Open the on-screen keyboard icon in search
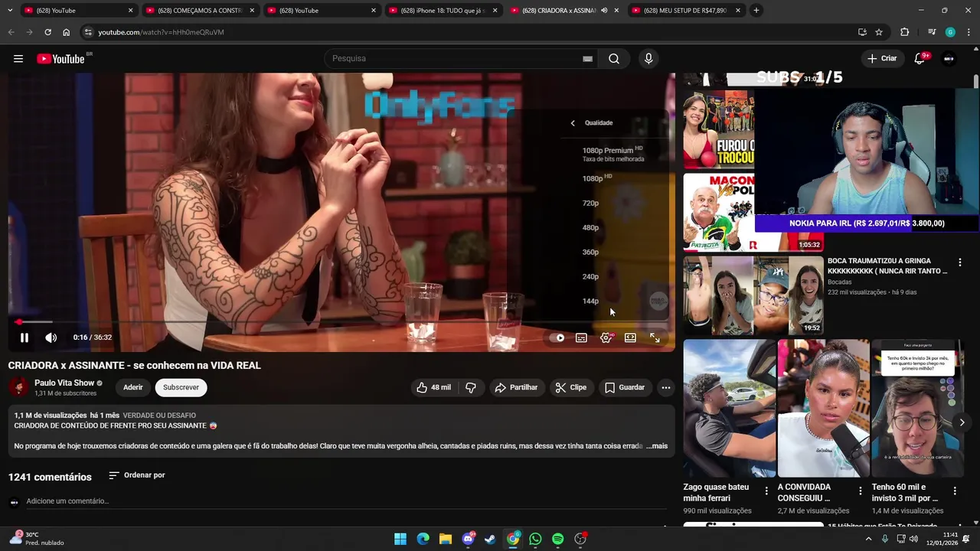The image size is (980, 551). click(587, 59)
